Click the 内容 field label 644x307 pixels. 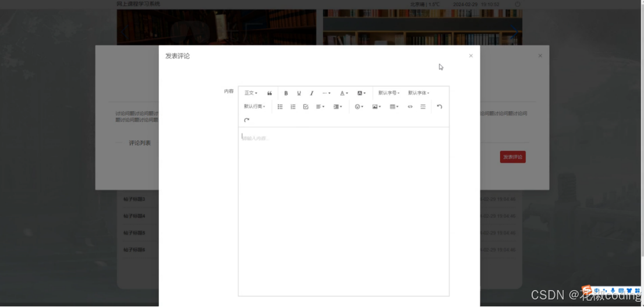229,91
